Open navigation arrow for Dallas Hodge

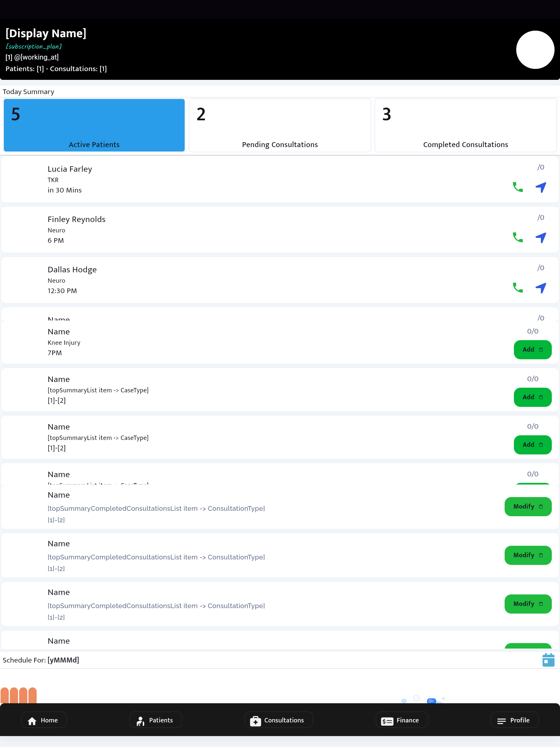tap(541, 288)
